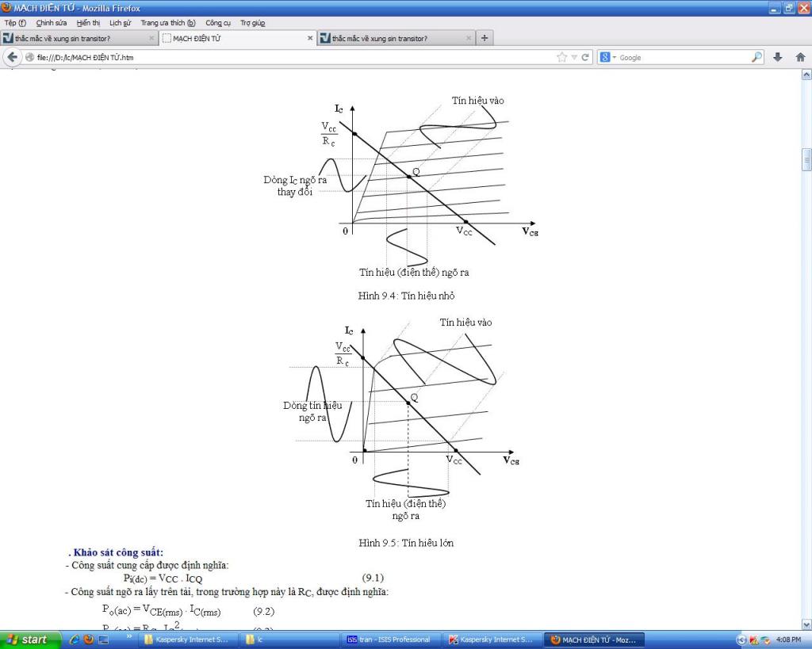The height and width of the screenshot is (649, 812).
Task: Open the Công cụ menu
Action: (218, 23)
